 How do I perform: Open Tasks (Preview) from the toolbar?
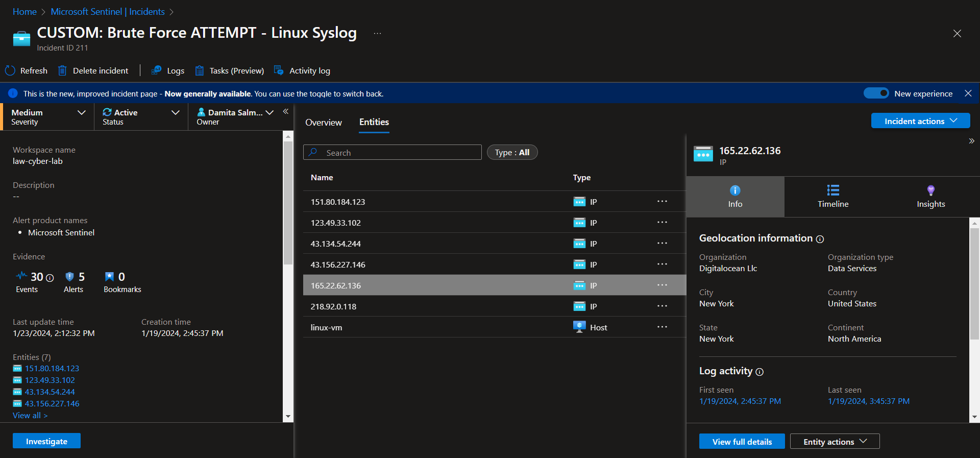(230, 70)
